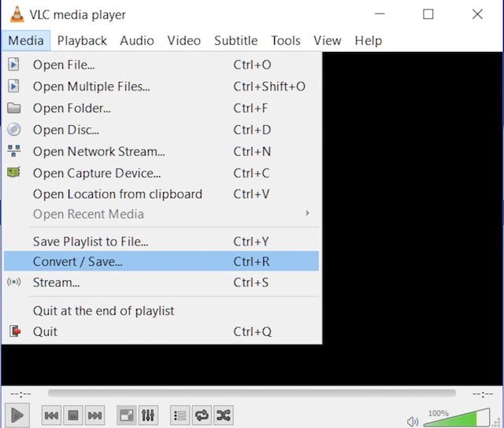Click the Play button
The width and height of the screenshot is (504, 428).
[x=17, y=415]
